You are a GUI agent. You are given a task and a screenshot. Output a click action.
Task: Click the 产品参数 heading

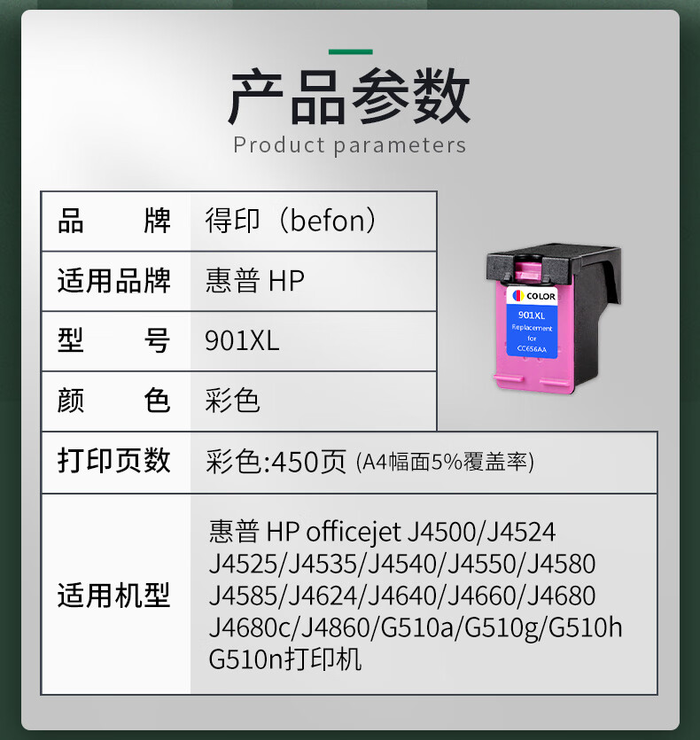[x=349, y=97]
